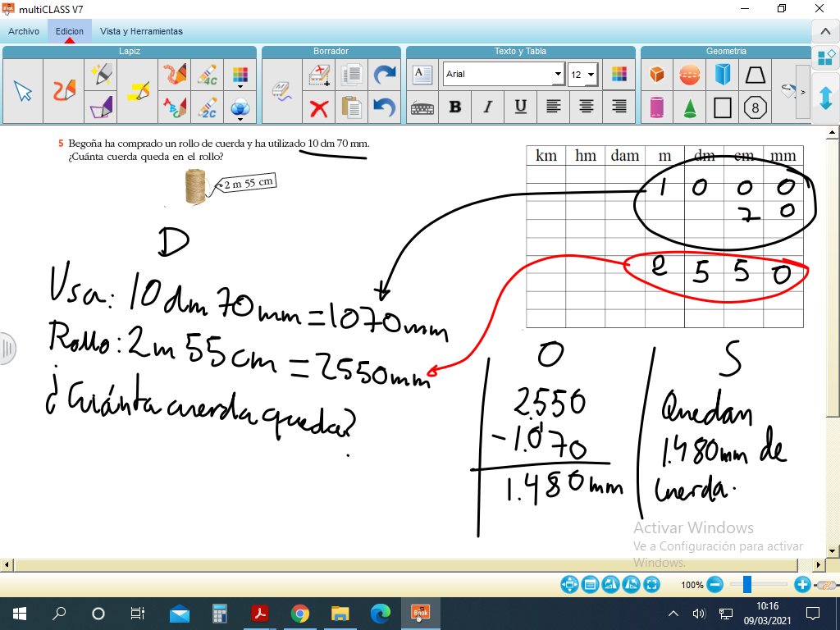This screenshot has width=840, height=630.
Task: Expand more Geometria tools arrow
Action: point(802,92)
